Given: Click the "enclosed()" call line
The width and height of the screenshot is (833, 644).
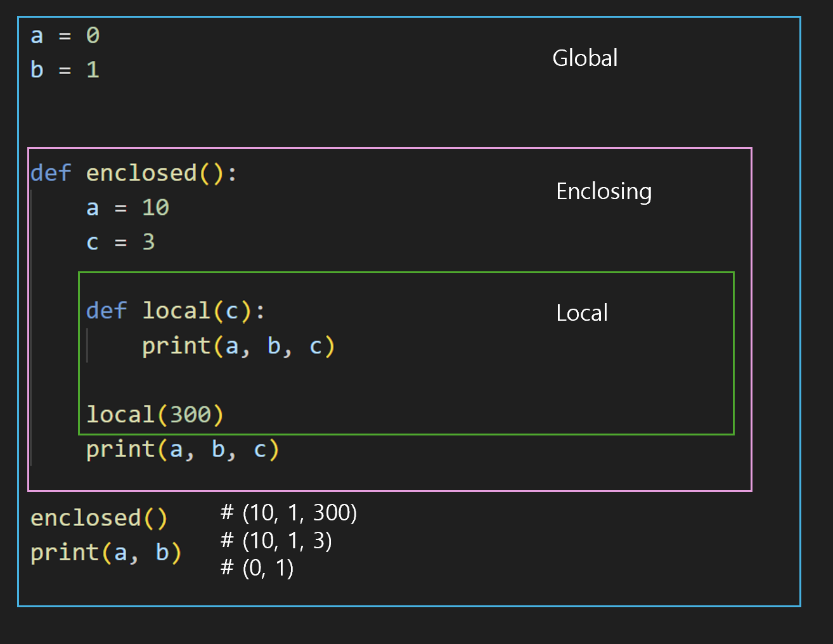Looking at the screenshot, I should [99, 518].
